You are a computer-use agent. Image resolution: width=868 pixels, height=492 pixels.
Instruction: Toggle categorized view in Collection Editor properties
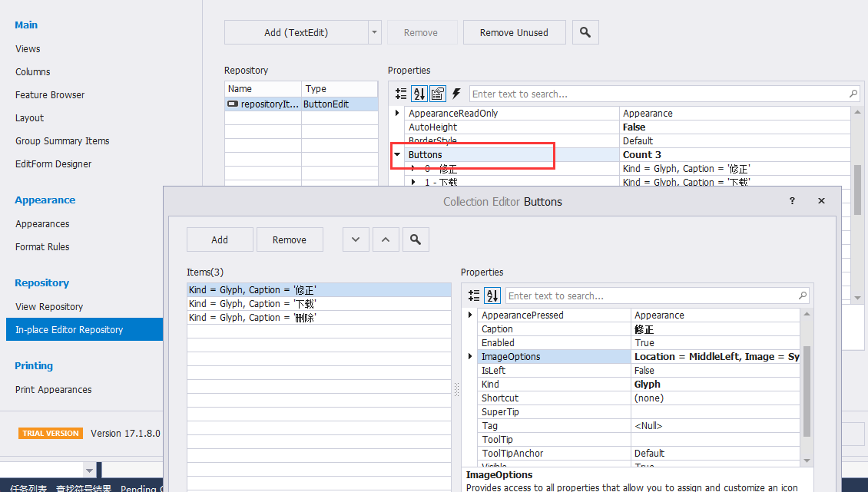[x=474, y=296]
